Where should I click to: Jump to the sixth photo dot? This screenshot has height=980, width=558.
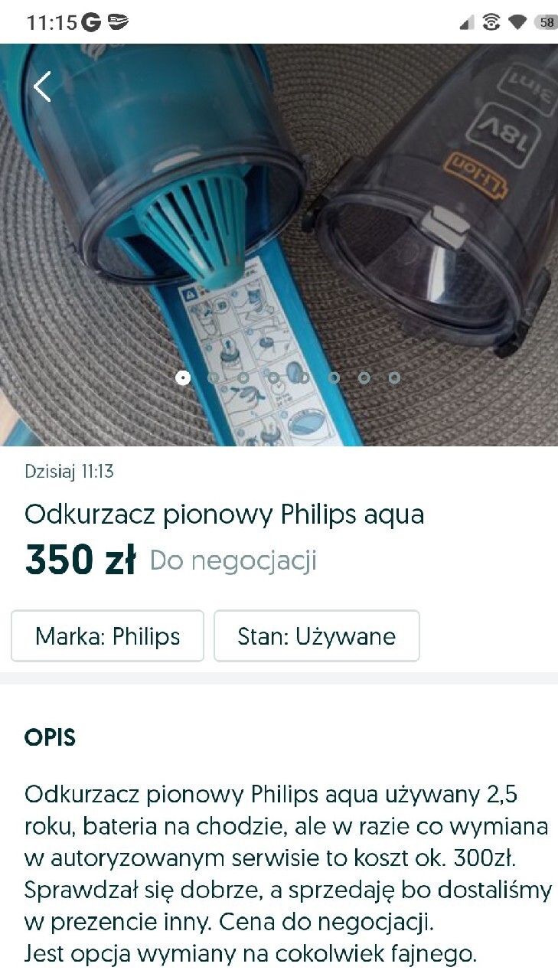[x=334, y=377]
